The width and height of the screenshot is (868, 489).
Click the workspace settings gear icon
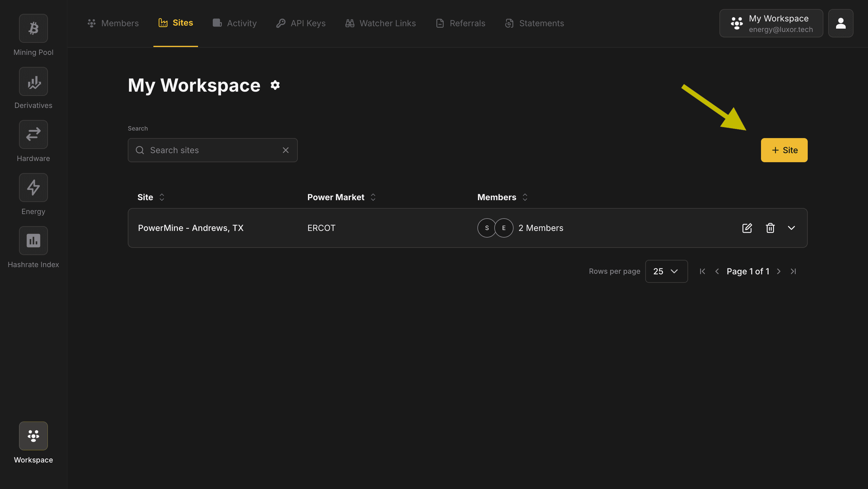coord(275,85)
